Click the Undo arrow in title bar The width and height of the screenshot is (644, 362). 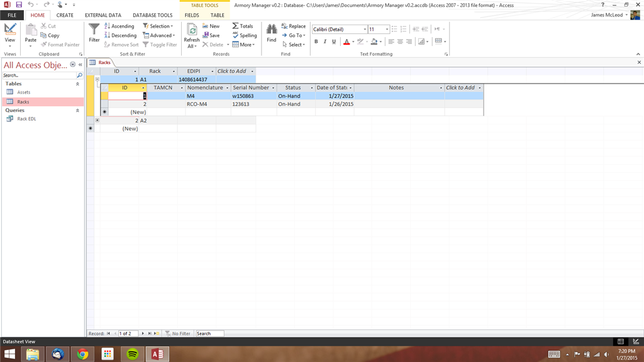[30, 4]
